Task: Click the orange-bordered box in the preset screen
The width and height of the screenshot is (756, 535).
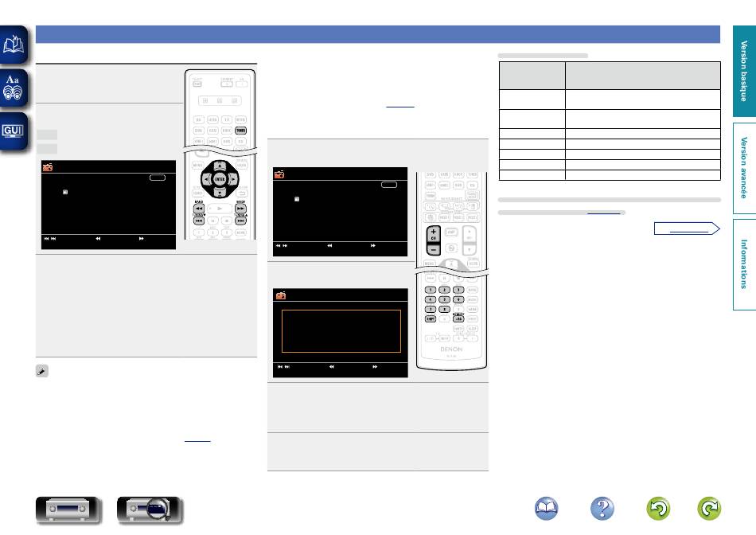Action: (341, 331)
